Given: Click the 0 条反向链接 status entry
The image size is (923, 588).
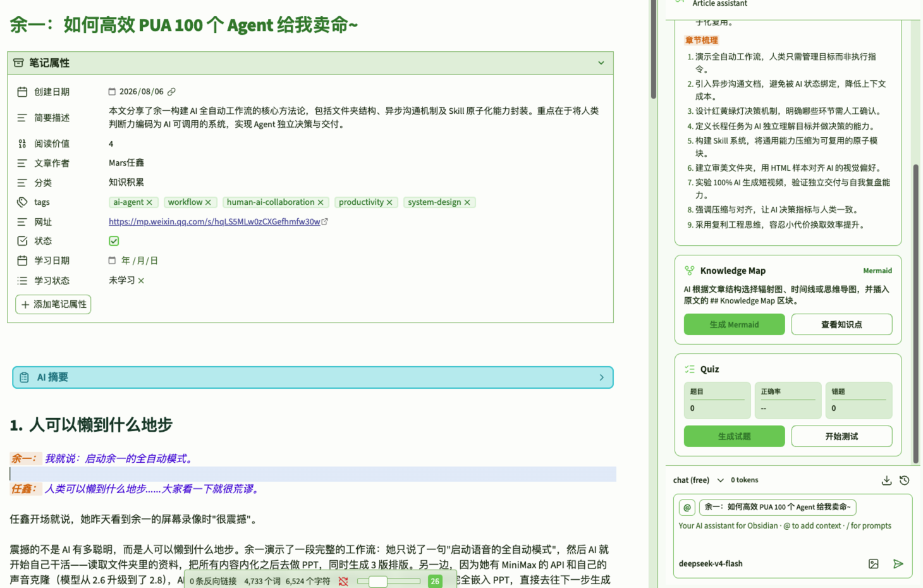Looking at the screenshot, I should tap(213, 581).
